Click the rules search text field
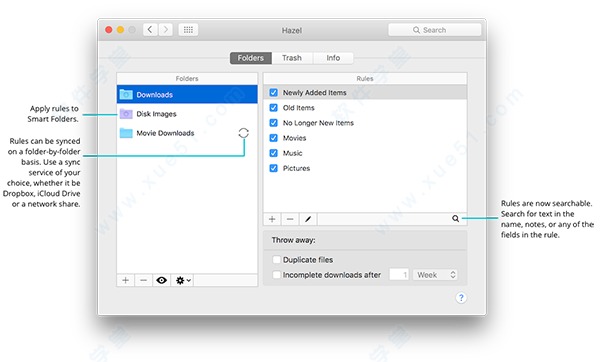600x362 pixels. 392,219
